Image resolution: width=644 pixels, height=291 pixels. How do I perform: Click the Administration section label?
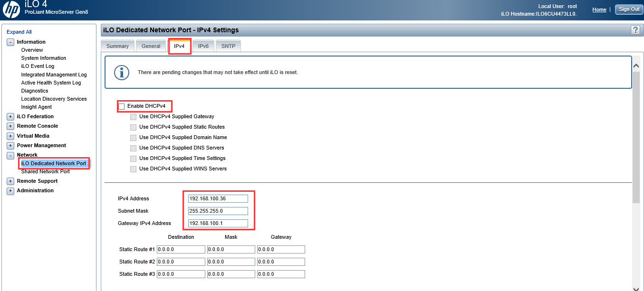[35, 191]
